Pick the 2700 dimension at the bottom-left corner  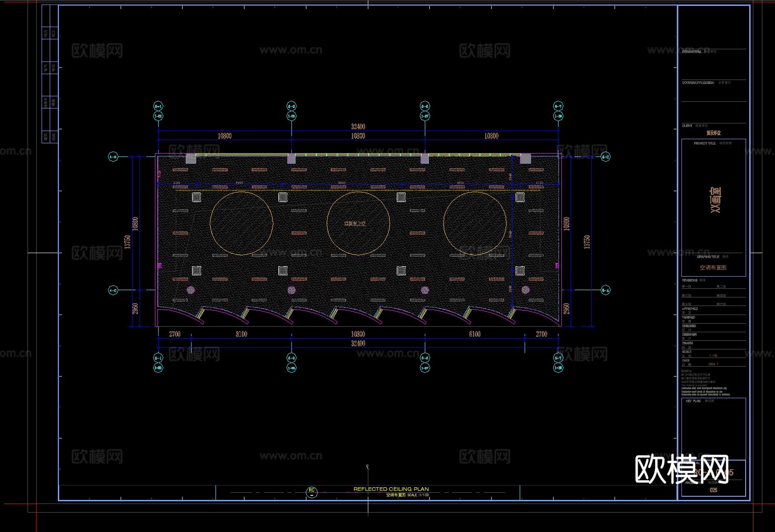pyautogui.click(x=174, y=334)
